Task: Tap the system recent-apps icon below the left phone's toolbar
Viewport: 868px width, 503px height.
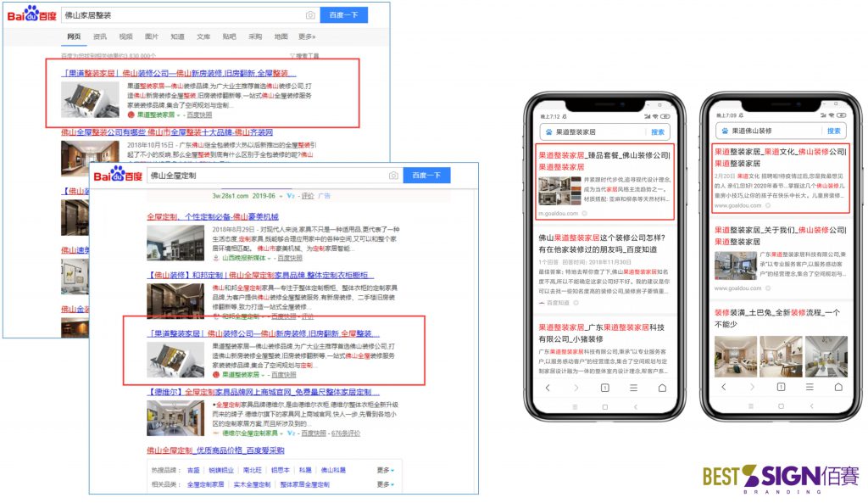Action: tap(575, 406)
